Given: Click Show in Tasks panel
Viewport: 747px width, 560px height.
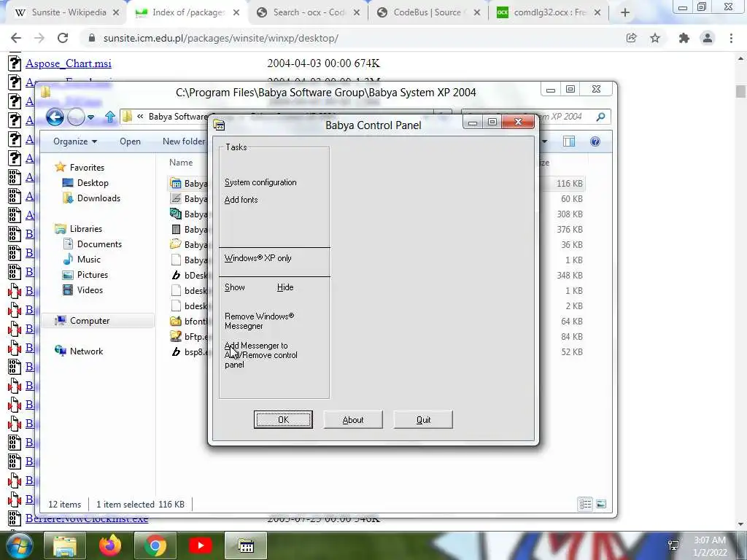Looking at the screenshot, I should [x=235, y=287].
